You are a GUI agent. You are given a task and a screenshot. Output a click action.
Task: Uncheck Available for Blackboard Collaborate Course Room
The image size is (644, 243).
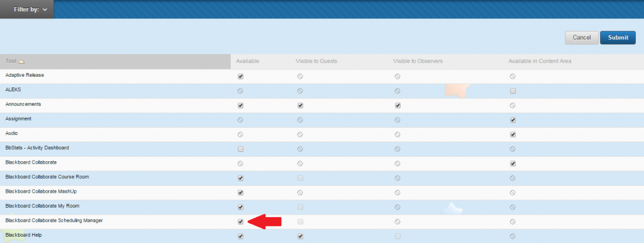[241, 178]
